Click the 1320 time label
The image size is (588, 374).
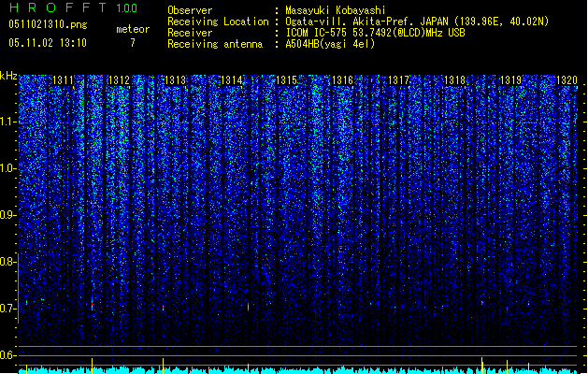pos(566,80)
